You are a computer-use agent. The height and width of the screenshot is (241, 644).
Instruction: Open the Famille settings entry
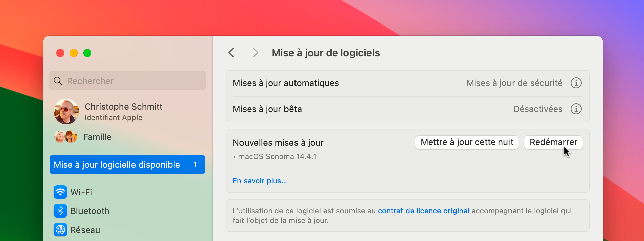[x=97, y=137]
